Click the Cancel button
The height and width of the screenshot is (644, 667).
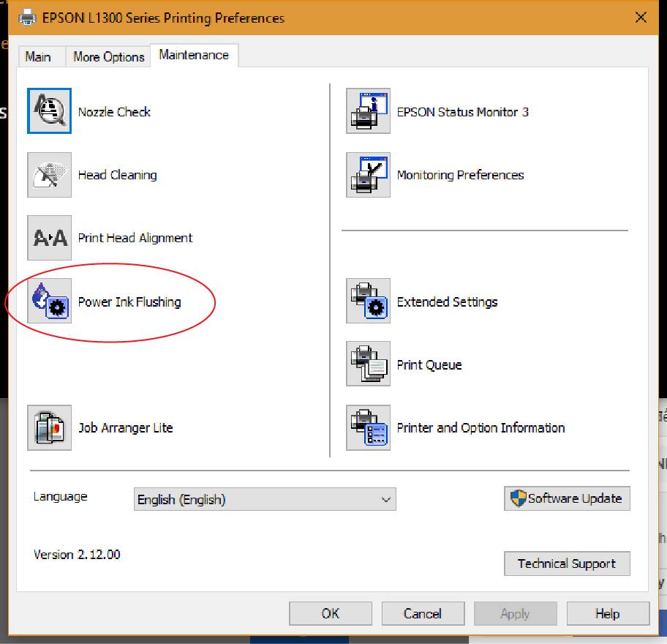click(423, 613)
